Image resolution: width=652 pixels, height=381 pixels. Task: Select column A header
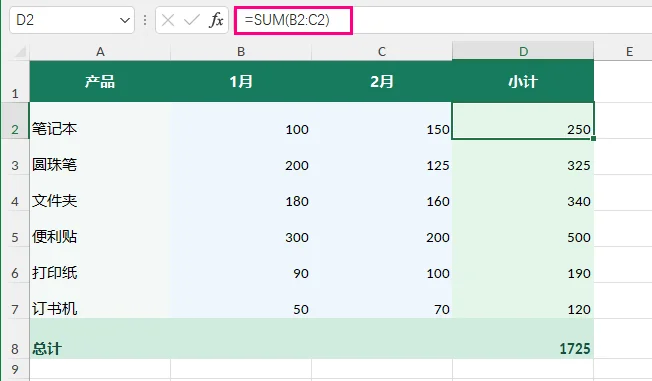pos(100,52)
